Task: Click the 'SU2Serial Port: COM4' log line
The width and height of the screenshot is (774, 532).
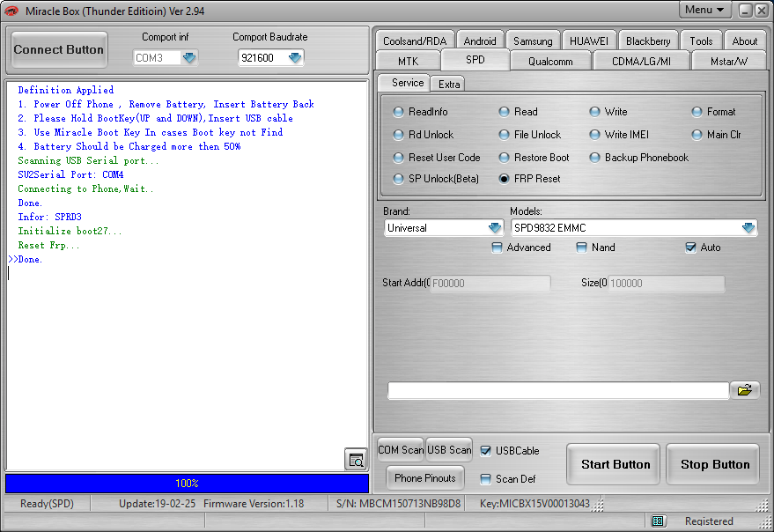Action: (70, 174)
